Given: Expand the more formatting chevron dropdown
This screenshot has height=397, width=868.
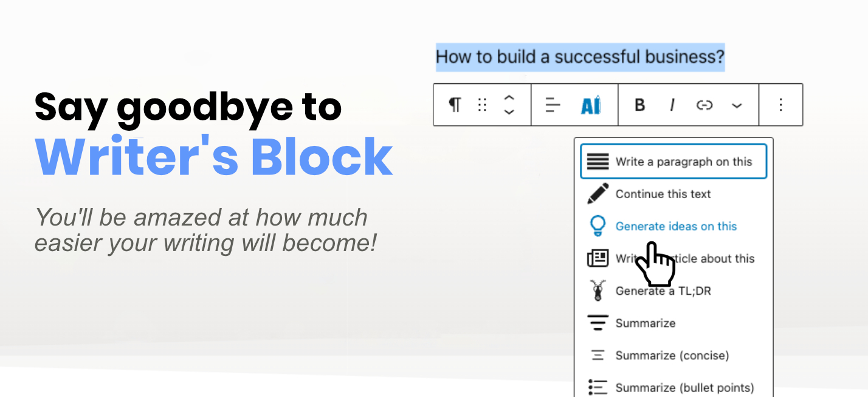Looking at the screenshot, I should coord(737,106).
